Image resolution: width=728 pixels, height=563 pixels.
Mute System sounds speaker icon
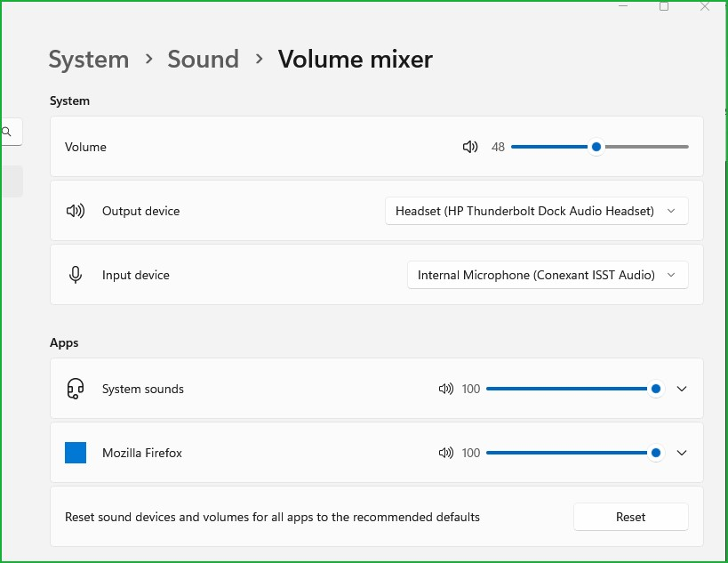445,389
